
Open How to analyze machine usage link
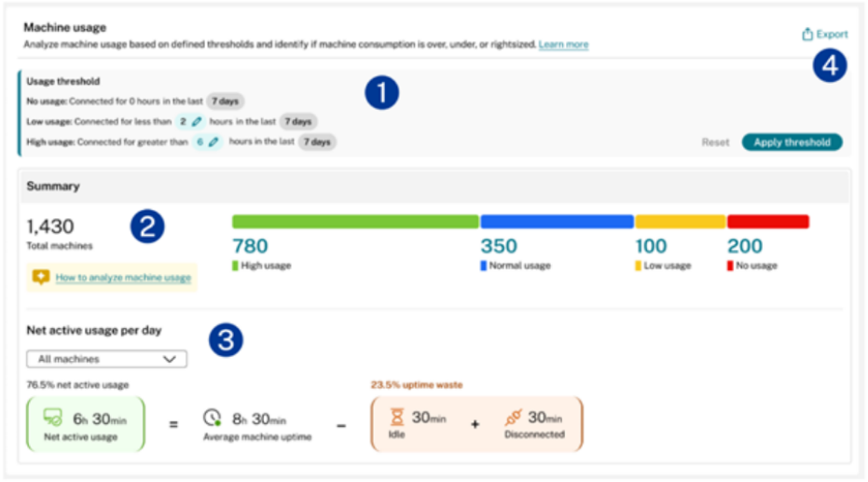tap(123, 277)
